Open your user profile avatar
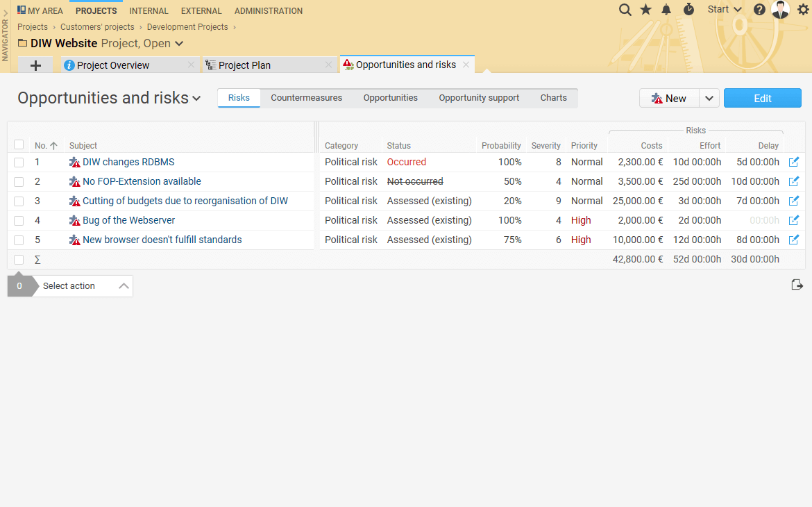 click(x=780, y=10)
